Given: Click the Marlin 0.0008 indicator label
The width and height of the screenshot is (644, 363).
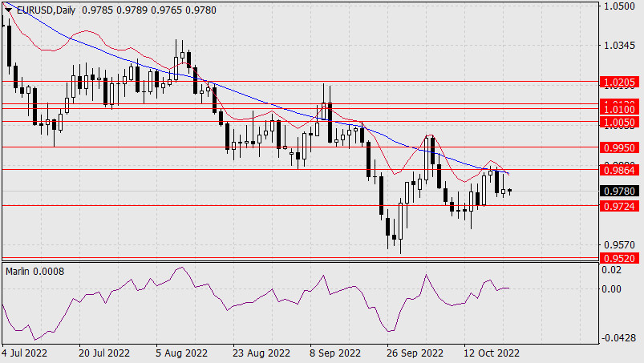Looking at the screenshot, I should [35, 272].
